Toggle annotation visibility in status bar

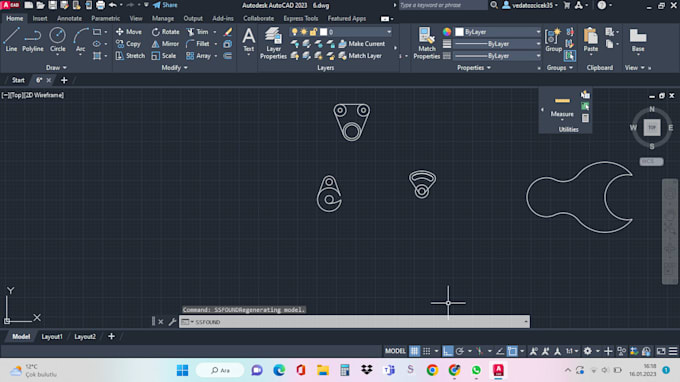coord(533,351)
